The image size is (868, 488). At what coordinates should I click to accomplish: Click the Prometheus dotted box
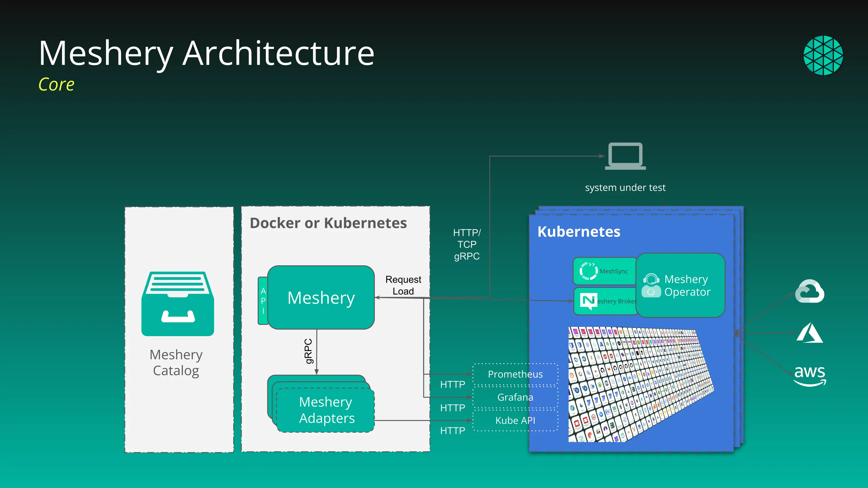[x=515, y=374]
